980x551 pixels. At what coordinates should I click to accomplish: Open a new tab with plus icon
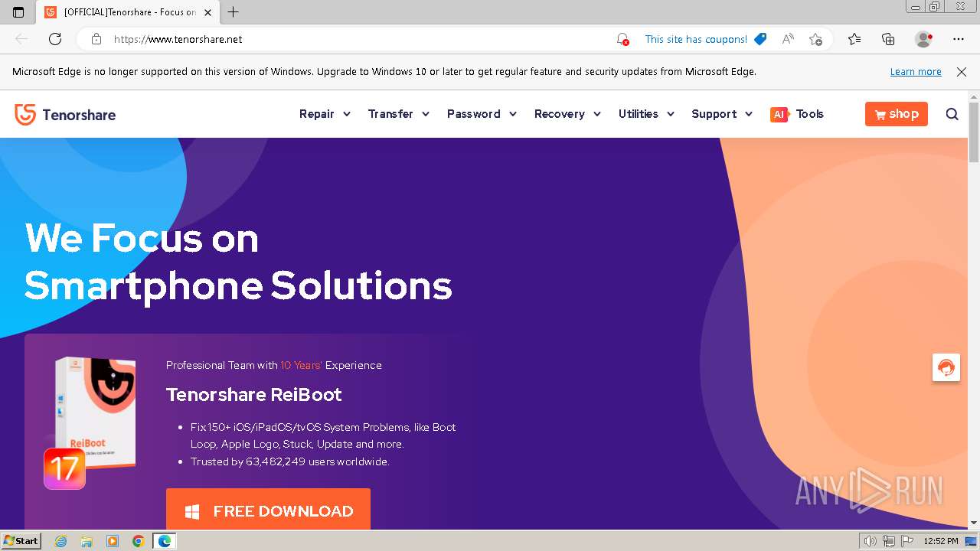234,12
